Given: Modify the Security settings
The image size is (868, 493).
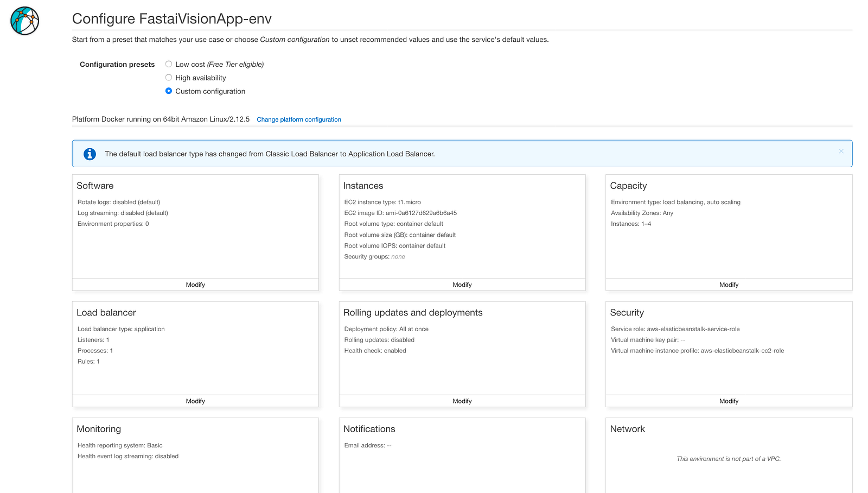Looking at the screenshot, I should click(729, 401).
